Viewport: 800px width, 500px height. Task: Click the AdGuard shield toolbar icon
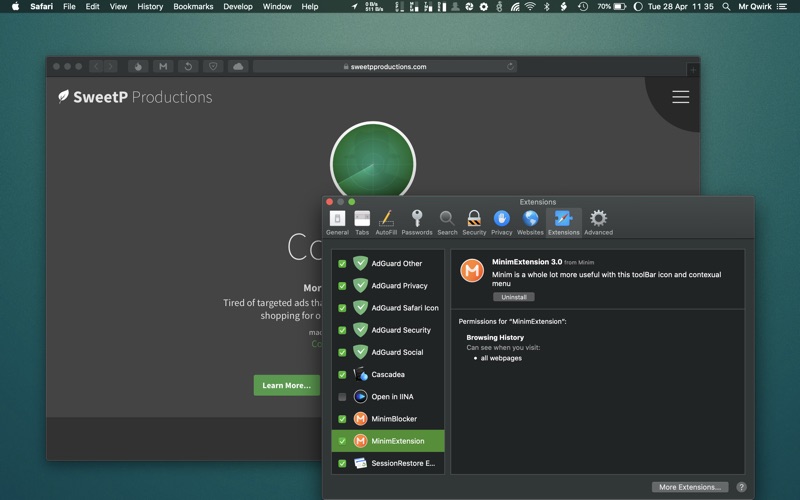(x=212, y=67)
